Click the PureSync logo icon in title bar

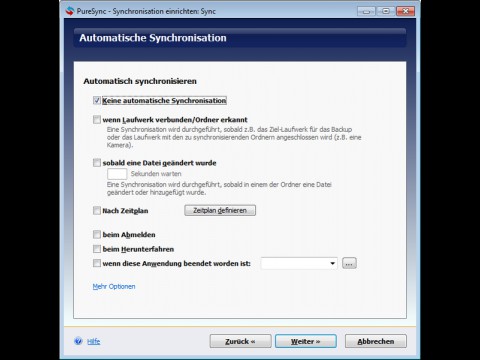click(70, 11)
